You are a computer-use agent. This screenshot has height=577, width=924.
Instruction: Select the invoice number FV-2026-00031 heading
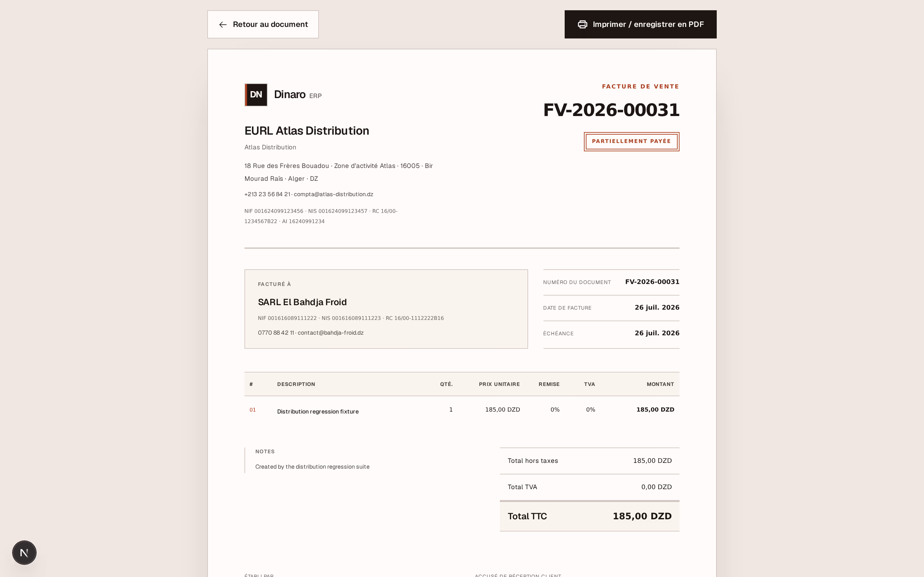coord(611,110)
